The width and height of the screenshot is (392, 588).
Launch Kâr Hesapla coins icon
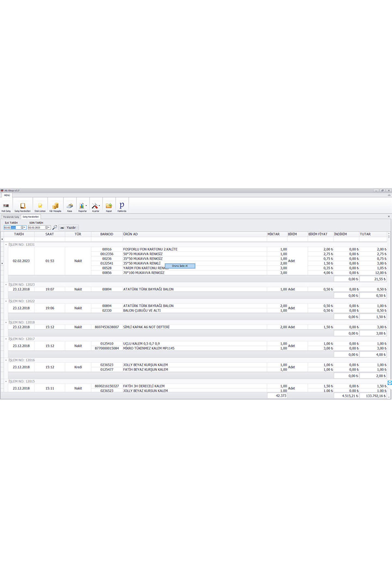(x=55, y=206)
